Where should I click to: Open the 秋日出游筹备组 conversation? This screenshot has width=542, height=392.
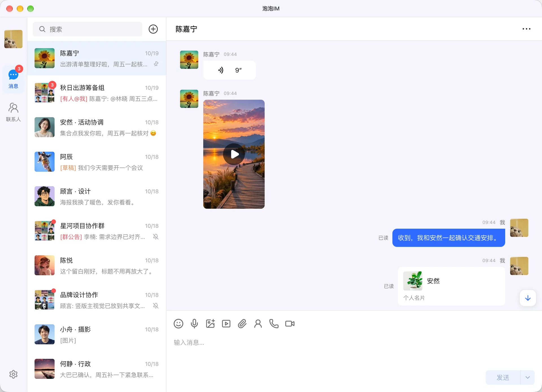click(97, 93)
